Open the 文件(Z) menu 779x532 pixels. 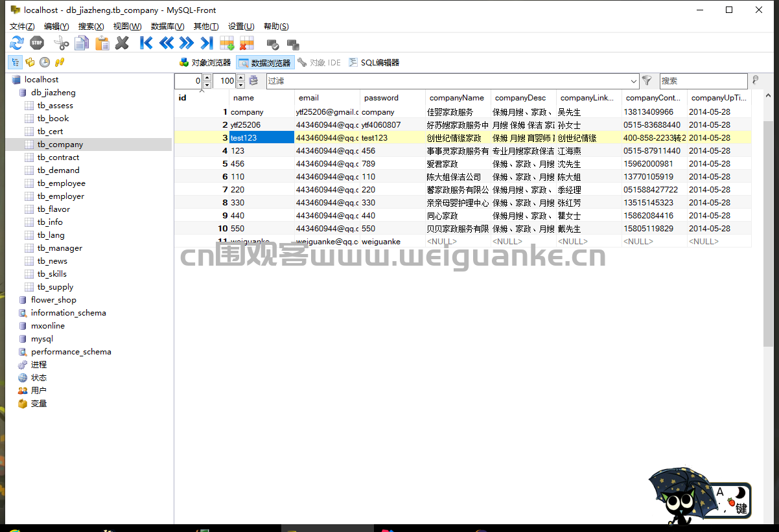(22, 27)
